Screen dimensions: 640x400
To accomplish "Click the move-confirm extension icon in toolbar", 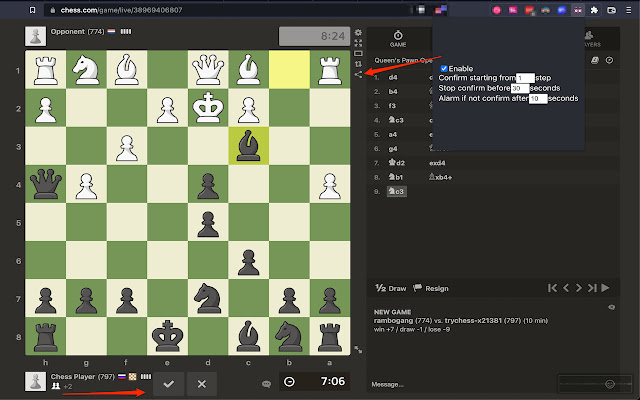I will click(x=578, y=10).
